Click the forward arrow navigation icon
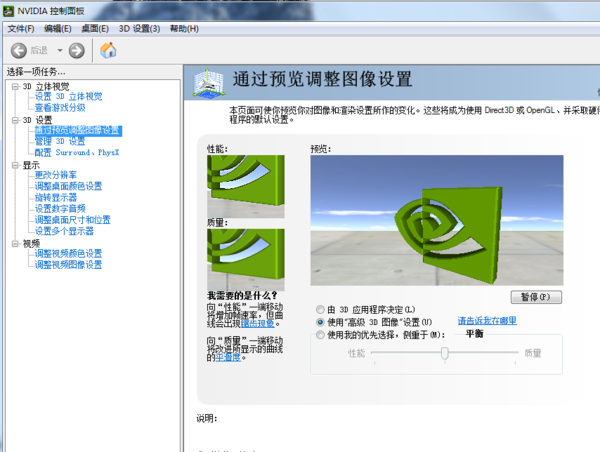The width and height of the screenshot is (600, 452). click(77, 51)
